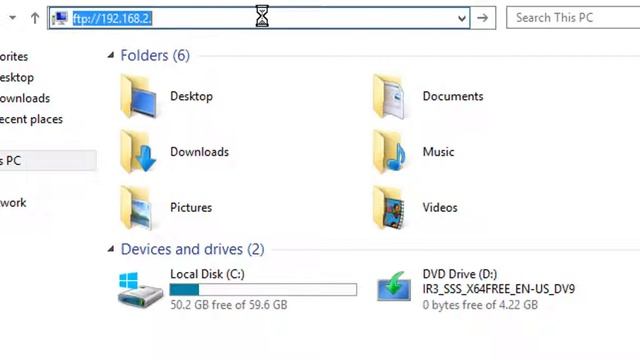
Task: Open the address bar history dropdown
Action: 462,18
